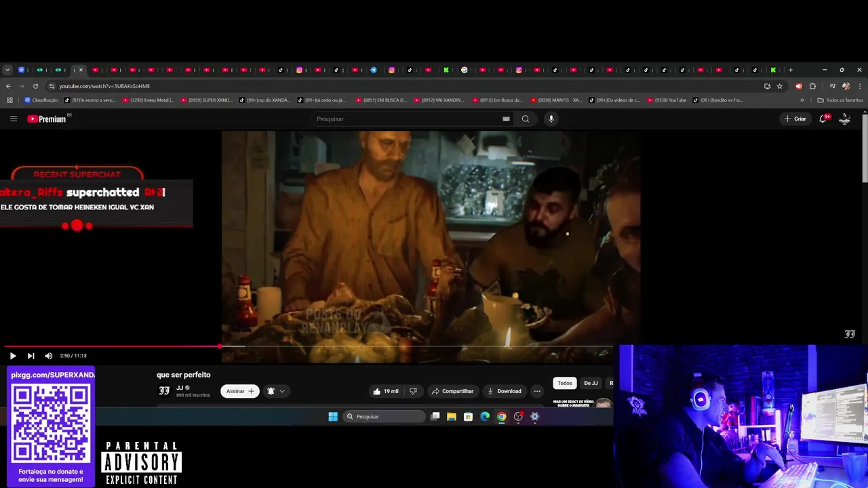Open the Criar create menu
The image size is (868, 488).
click(795, 119)
